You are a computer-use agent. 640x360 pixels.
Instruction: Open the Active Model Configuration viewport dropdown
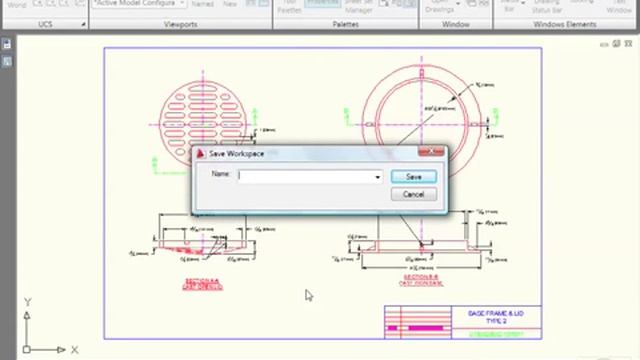pos(139,3)
